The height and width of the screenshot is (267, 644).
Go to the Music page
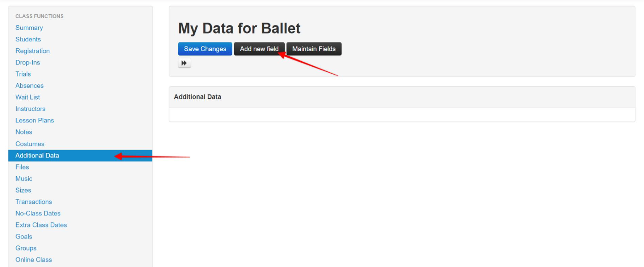(x=24, y=179)
